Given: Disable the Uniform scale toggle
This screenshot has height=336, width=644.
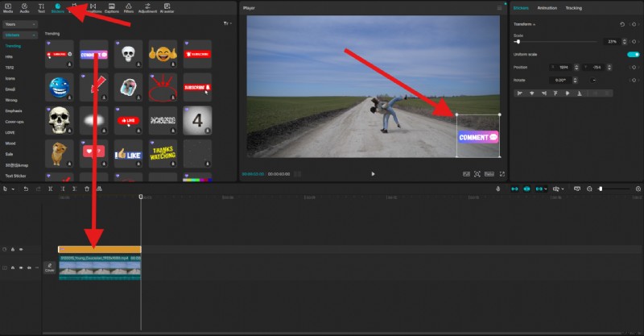Looking at the screenshot, I should tap(634, 54).
